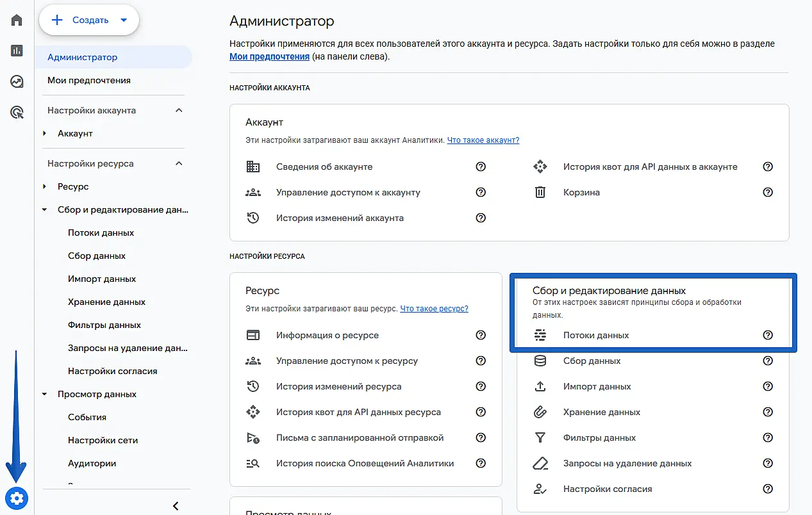Click the building icon next to Сведения об аккаунте
812x515 pixels.
[x=253, y=167]
